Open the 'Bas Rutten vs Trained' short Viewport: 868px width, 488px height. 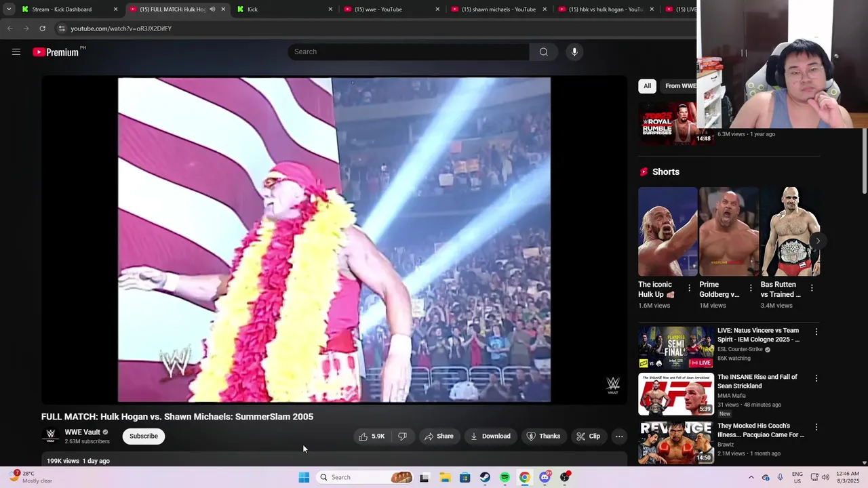click(790, 232)
